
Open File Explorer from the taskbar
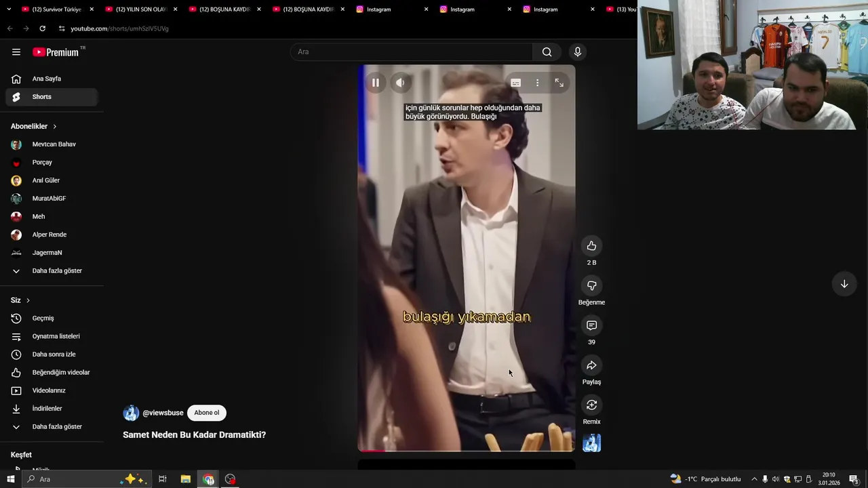pos(185,479)
